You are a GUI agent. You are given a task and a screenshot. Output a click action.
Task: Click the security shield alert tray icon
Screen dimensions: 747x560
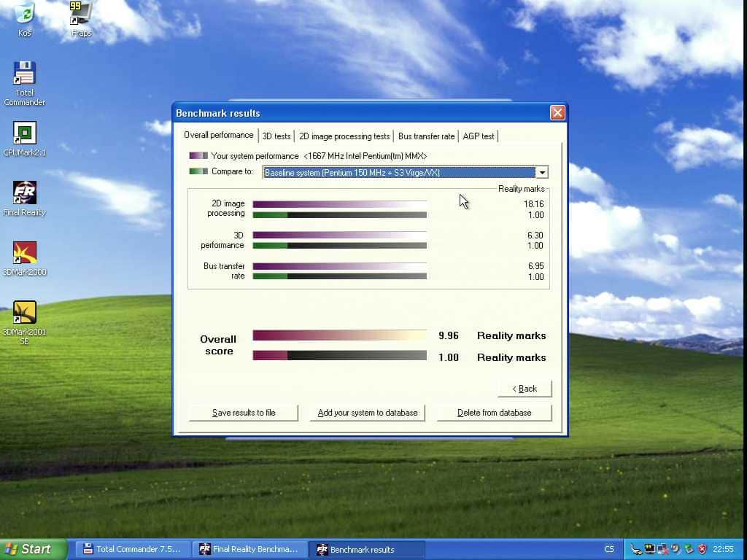pos(703,550)
